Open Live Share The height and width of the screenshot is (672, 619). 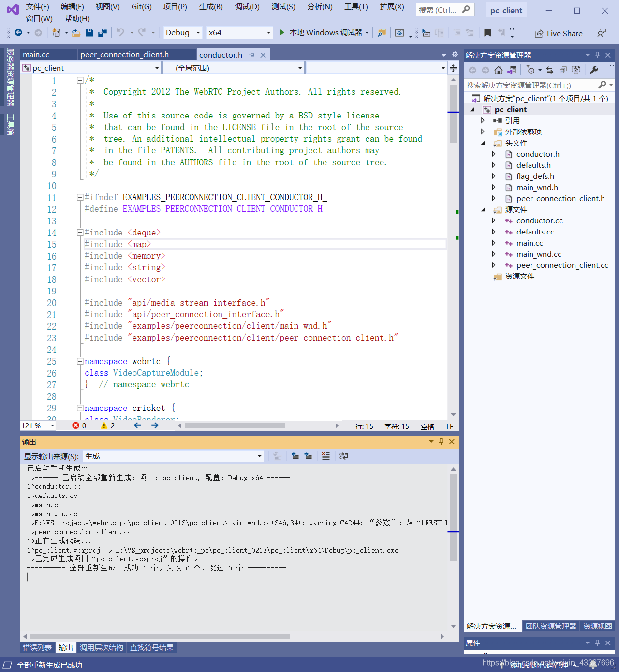[559, 33]
